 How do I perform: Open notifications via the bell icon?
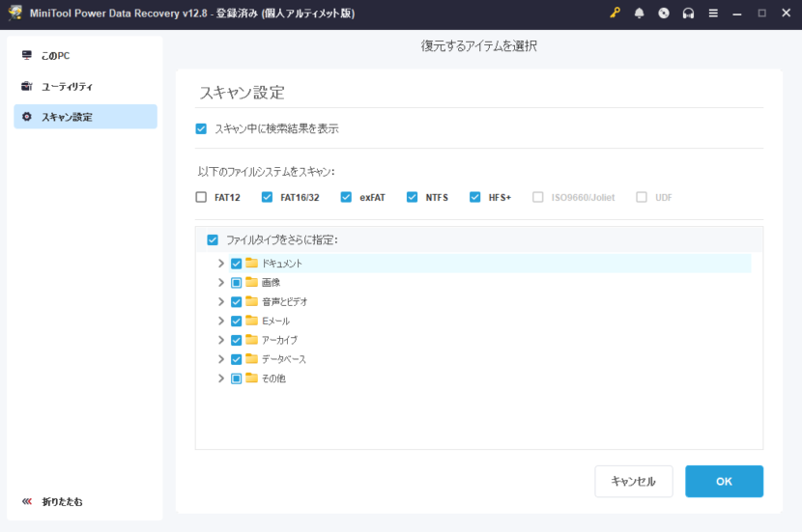[x=639, y=13]
